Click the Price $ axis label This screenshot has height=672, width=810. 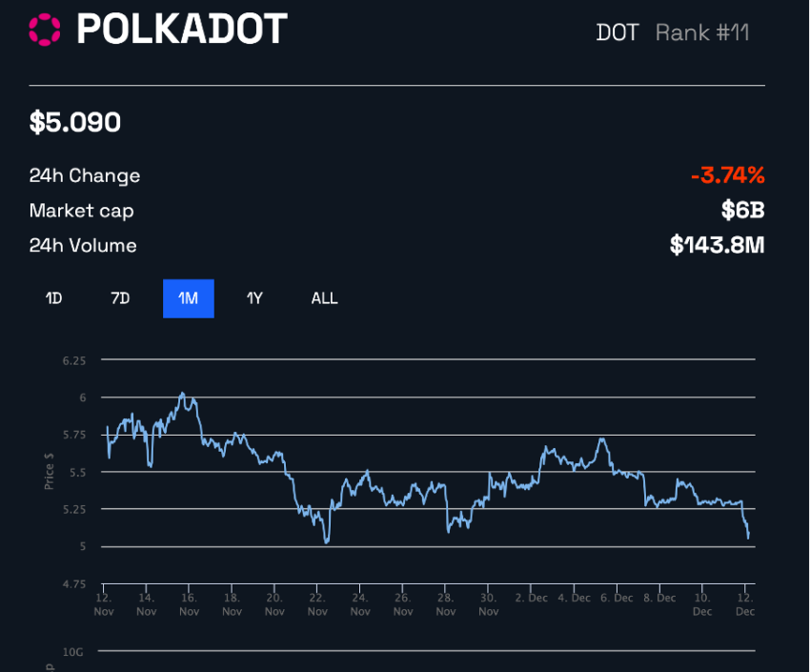(49, 471)
